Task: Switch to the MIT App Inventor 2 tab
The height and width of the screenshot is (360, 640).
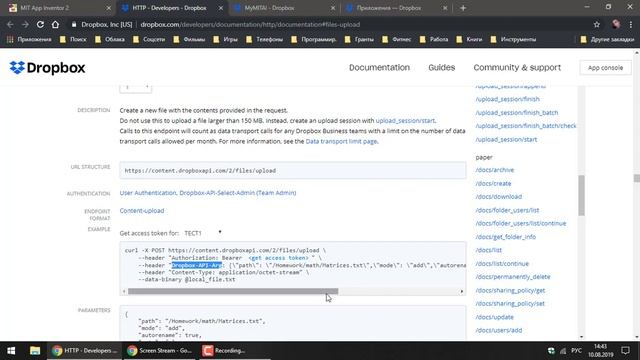Action: coord(59,8)
